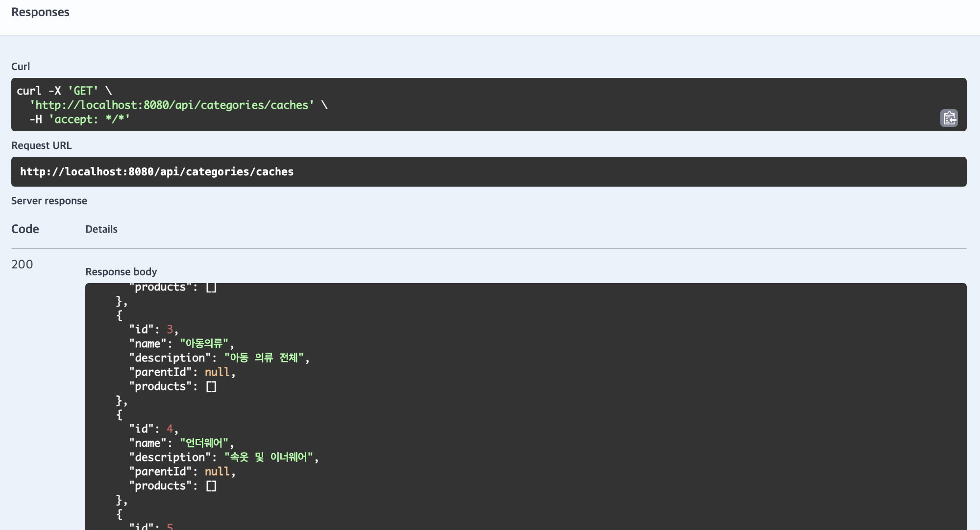
Task: Click the Request URL text block
Action: point(157,171)
